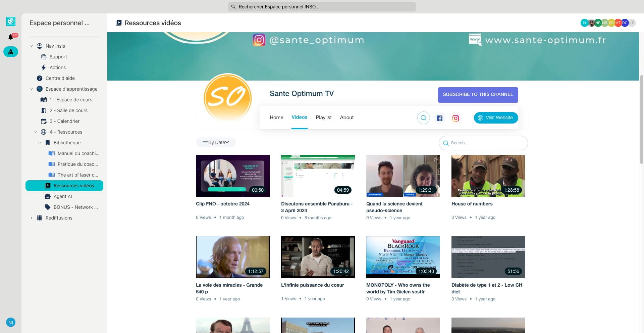
Task: Play the 1:12:57 La voie des miracles thumbnail
Action: pyautogui.click(x=233, y=257)
